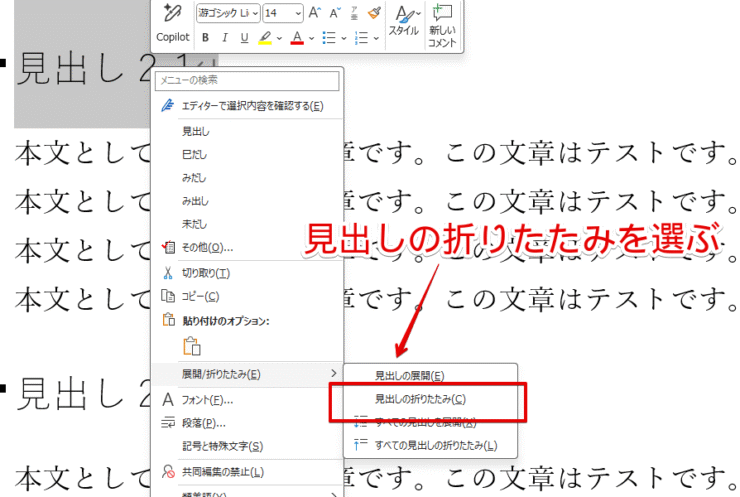Toggle bold formatting
The width and height of the screenshot is (740, 497).
point(205,38)
